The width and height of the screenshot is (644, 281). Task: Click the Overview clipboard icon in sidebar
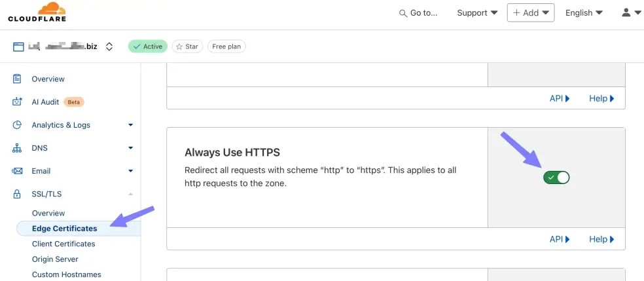pyautogui.click(x=17, y=79)
